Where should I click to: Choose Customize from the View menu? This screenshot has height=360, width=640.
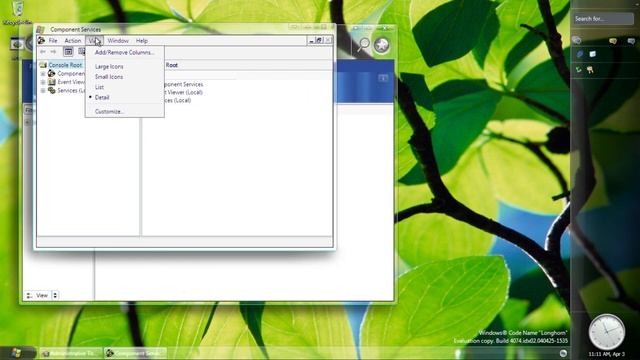(124, 111)
